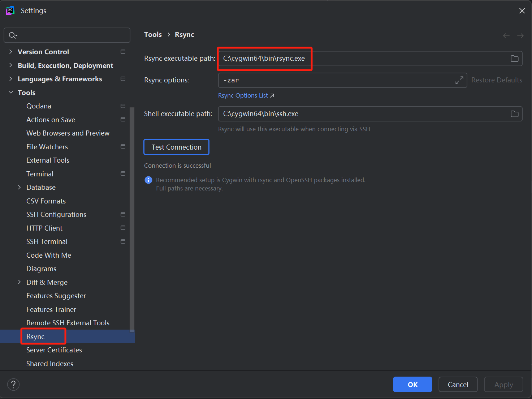The image size is (532, 399).
Task: Click the search magnifier icon
Action: tap(13, 35)
